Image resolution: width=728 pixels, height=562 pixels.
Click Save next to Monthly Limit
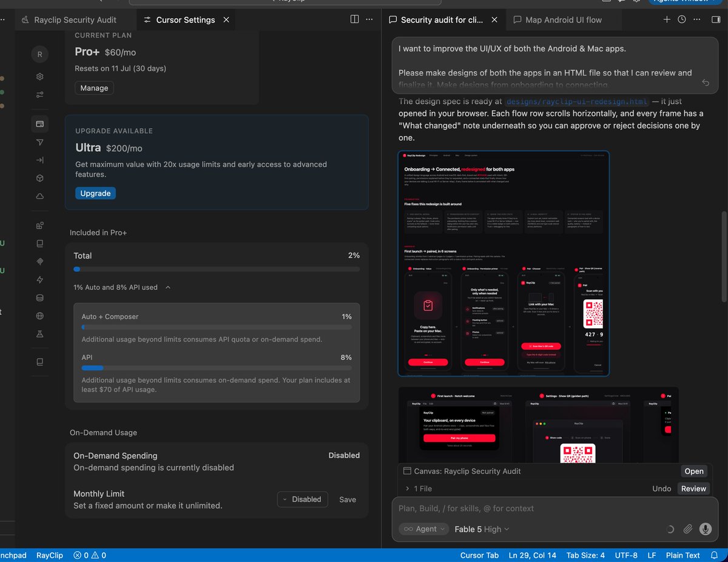(x=348, y=499)
